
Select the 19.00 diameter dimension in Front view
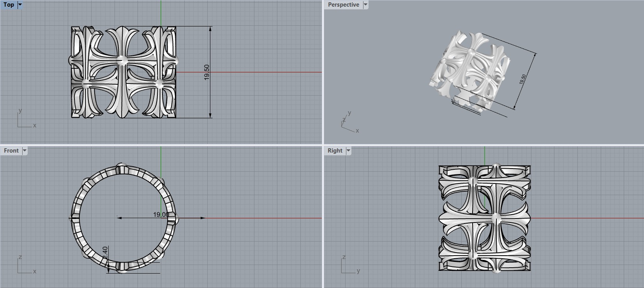[161, 215]
